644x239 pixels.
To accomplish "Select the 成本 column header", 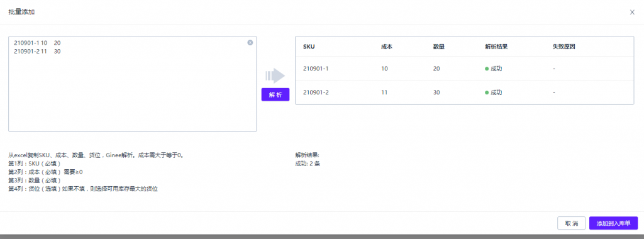I will coord(387,47).
